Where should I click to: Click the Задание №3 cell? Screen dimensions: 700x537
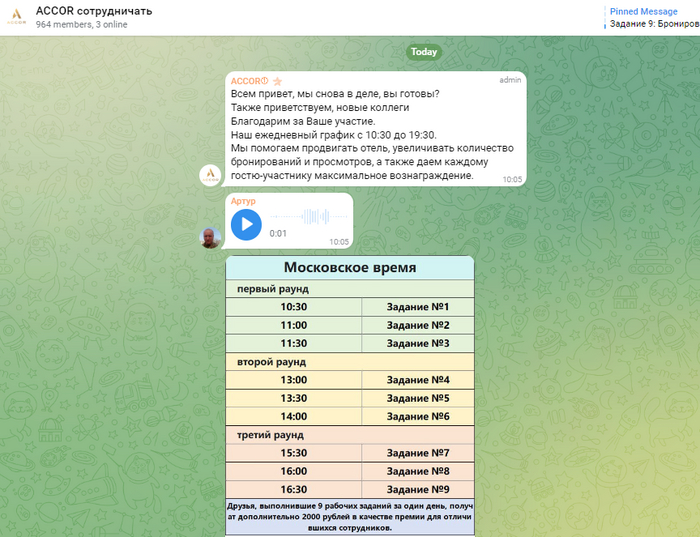418,344
